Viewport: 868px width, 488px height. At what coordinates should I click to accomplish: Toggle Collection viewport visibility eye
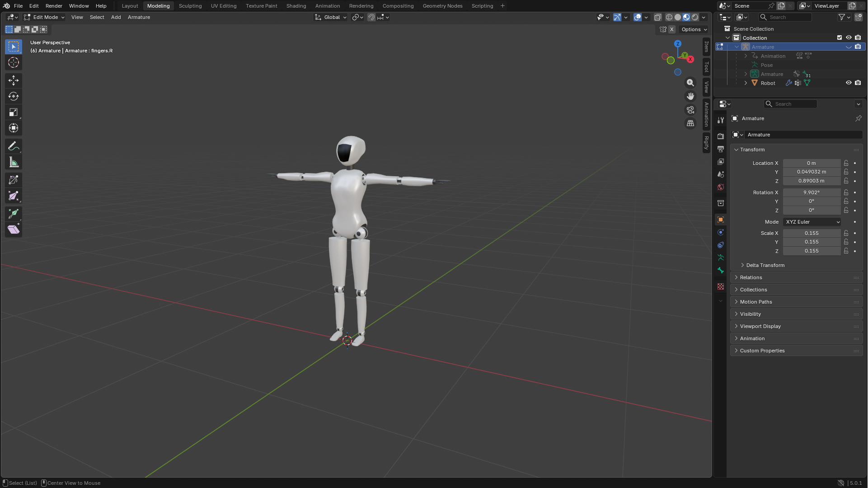849,38
